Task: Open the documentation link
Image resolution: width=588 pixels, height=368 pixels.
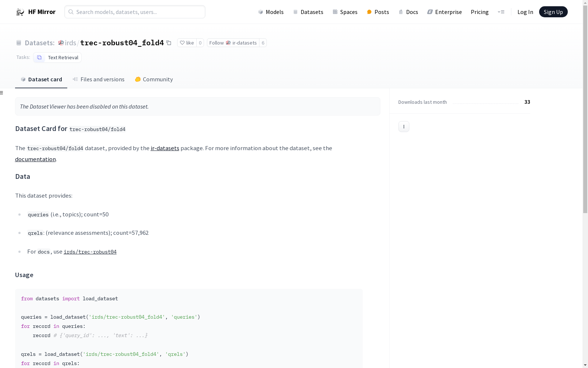Action: 35,159
